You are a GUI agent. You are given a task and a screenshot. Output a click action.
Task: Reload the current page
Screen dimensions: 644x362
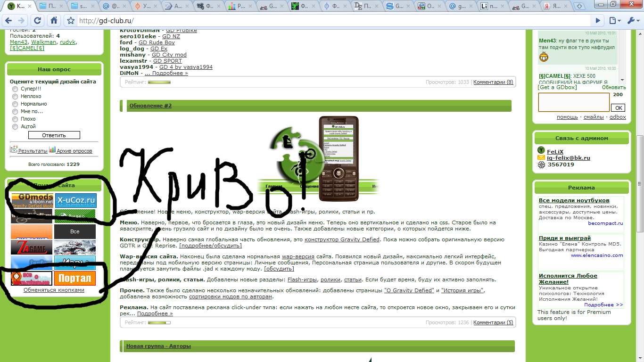click(38, 21)
